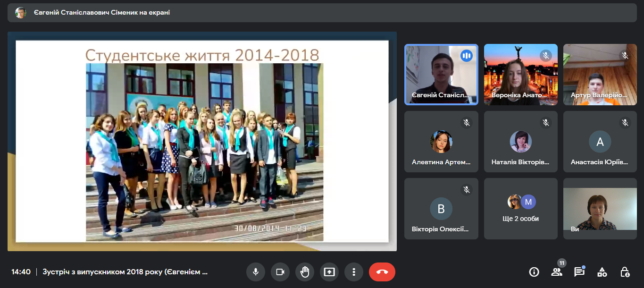The height and width of the screenshot is (288, 644).
Task: Open the three-dot more options menu
Action: 354,272
